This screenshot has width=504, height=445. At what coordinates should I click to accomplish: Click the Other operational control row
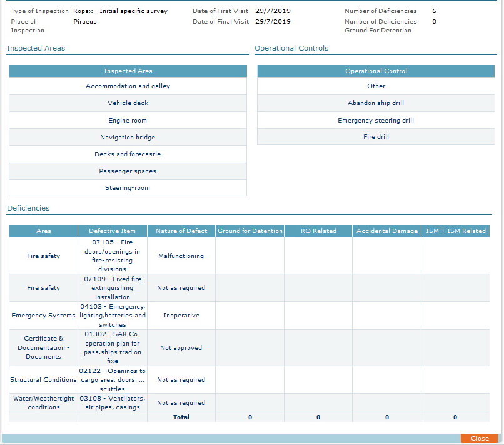pos(376,86)
